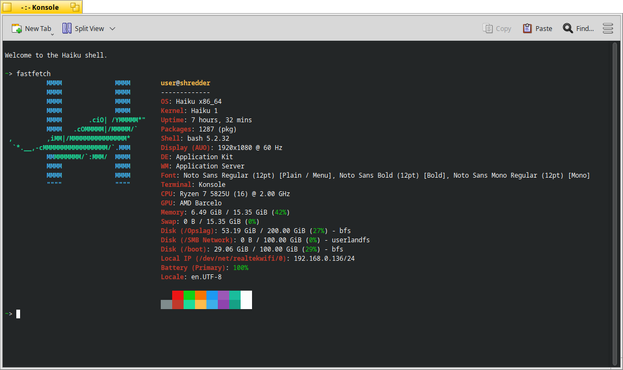This screenshot has height=370, width=623.
Task: Click the DE: Application Kit line
Action: (x=197, y=157)
